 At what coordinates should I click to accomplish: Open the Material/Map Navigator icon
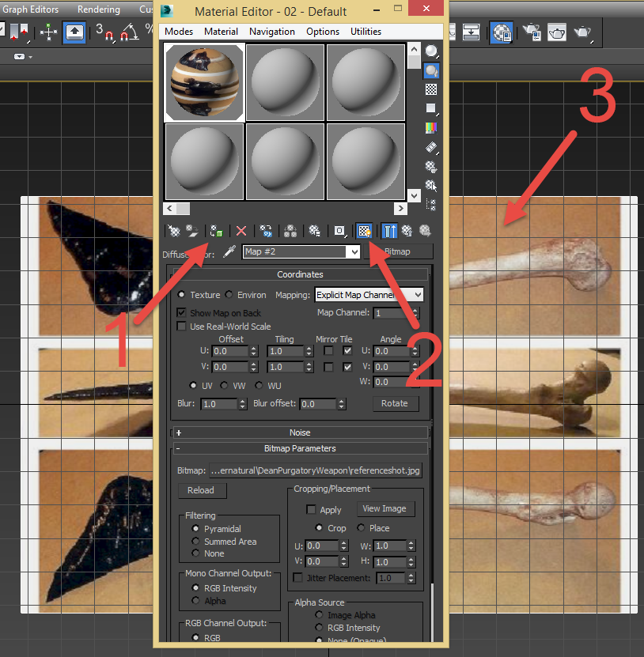[x=431, y=205]
